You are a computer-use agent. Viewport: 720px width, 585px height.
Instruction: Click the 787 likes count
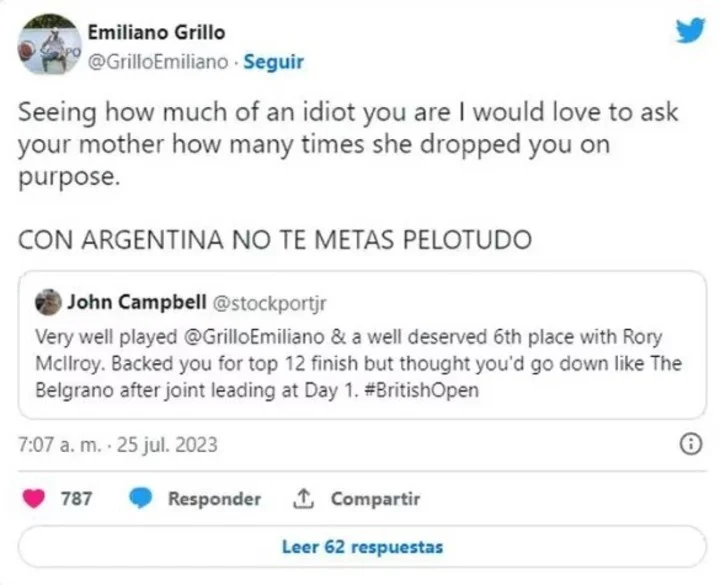[77, 499]
